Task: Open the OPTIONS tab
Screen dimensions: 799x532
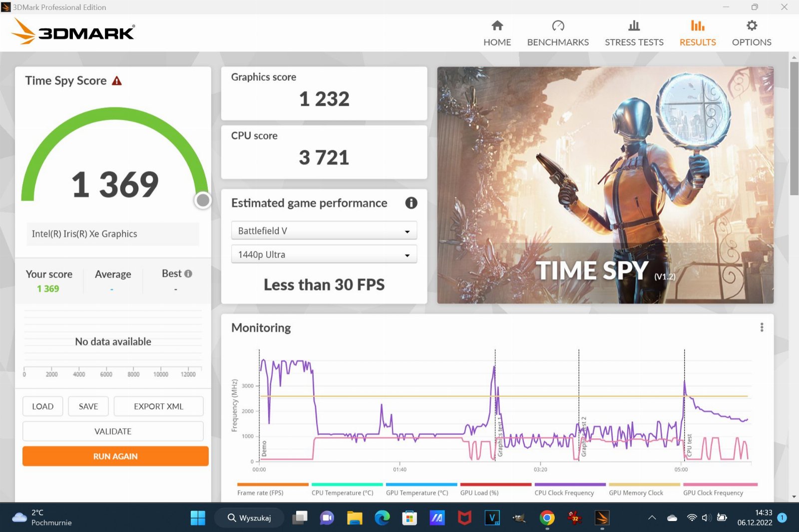Action: (x=752, y=33)
